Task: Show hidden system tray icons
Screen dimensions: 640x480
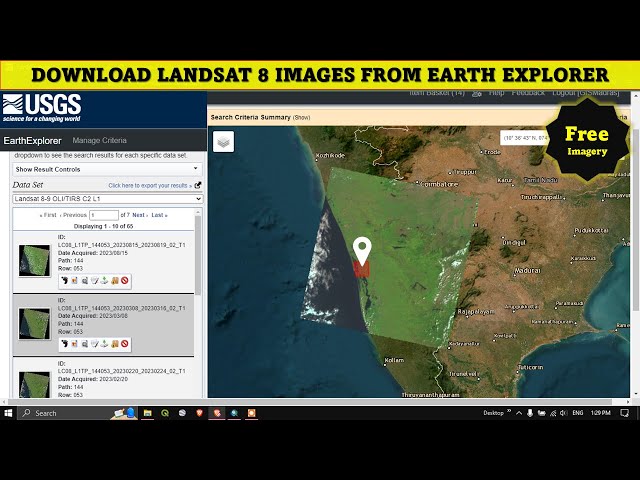Action: pyautogui.click(x=519, y=413)
